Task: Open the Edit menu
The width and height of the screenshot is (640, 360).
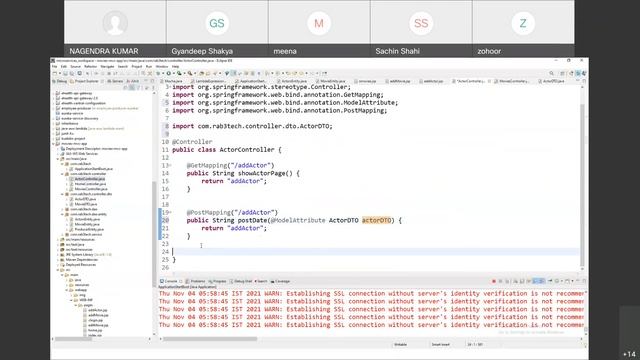Action: (64, 66)
